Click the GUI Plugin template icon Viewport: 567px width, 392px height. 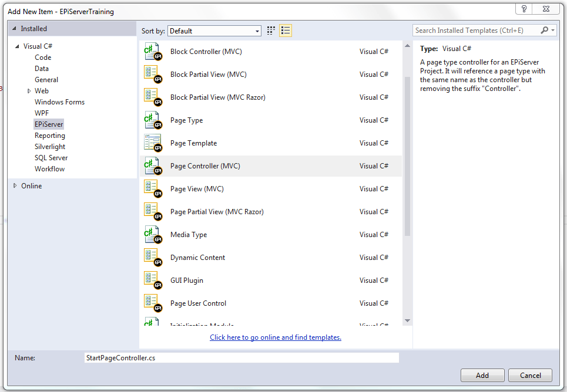click(x=153, y=281)
